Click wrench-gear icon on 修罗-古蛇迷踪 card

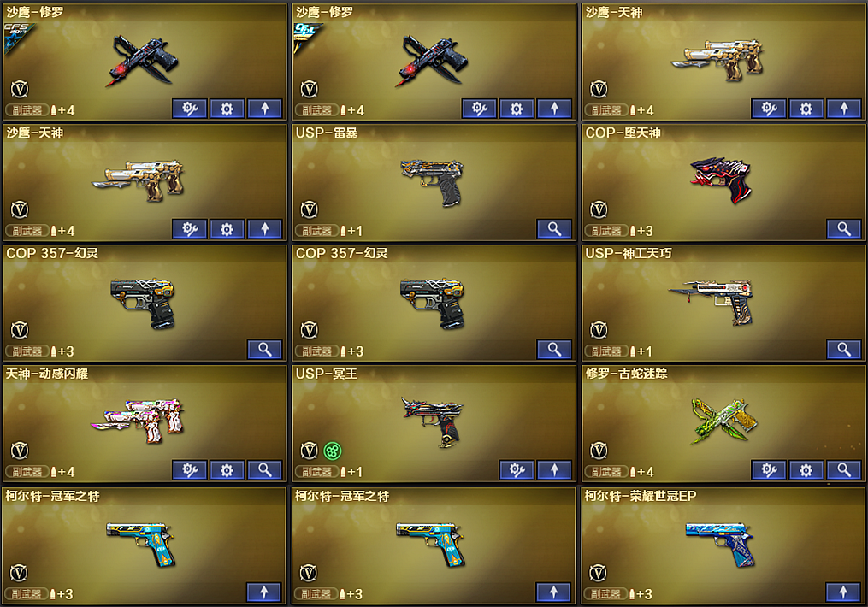(768, 470)
